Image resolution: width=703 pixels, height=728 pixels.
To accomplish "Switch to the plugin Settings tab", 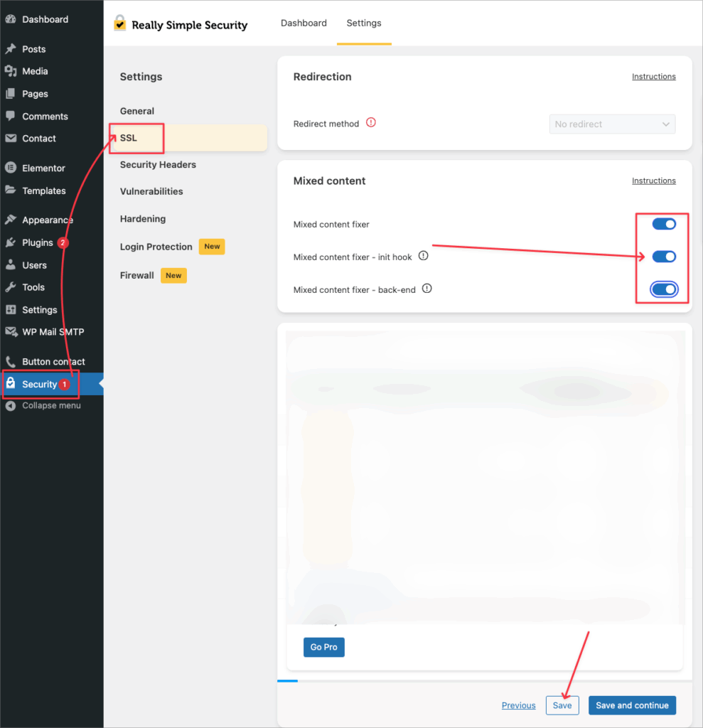I will tap(364, 23).
